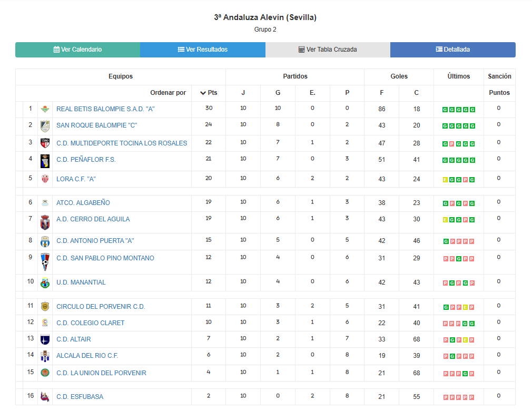Image resolution: width=532 pixels, height=410 pixels.
Task: Click the Últimos column header
Action: click(x=458, y=76)
